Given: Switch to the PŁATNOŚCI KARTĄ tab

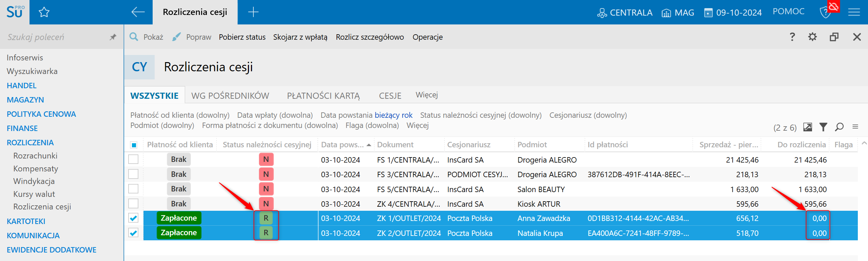Looking at the screenshot, I should coord(323,96).
